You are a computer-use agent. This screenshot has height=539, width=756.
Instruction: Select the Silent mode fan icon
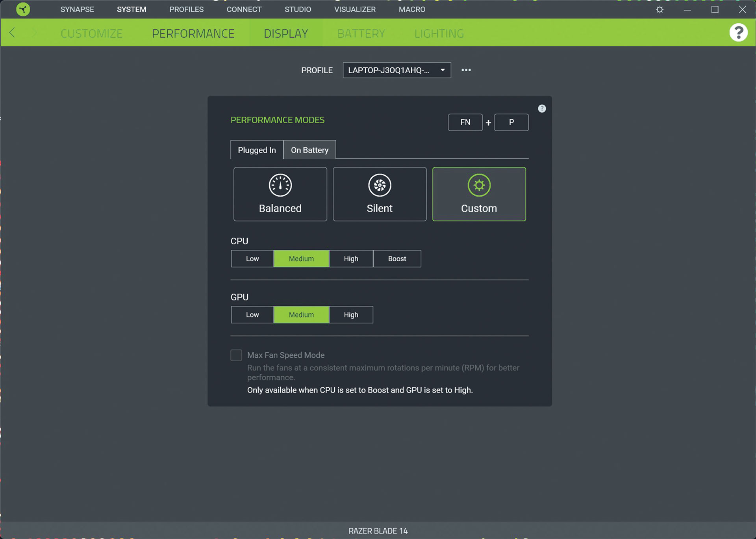[x=379, y=185]
